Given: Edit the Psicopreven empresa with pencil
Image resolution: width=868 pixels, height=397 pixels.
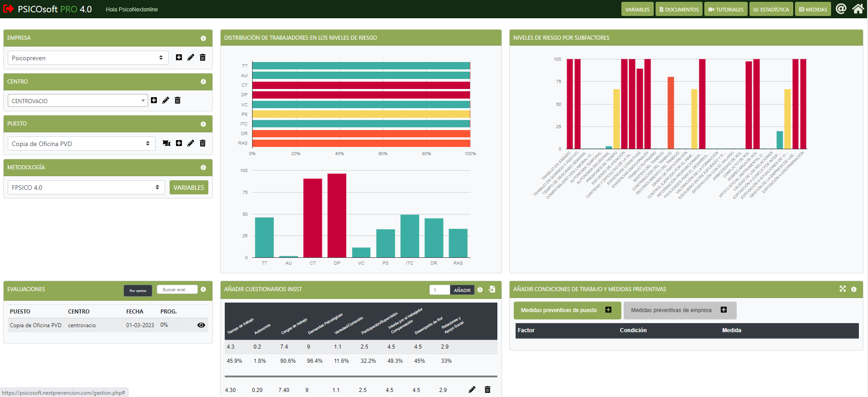Looking at the screenshot, I should click(191, 57).
